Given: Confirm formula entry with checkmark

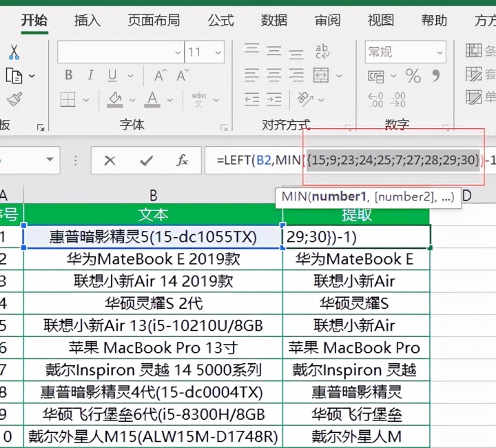Looking at the screenshot, I should point(146,161).
